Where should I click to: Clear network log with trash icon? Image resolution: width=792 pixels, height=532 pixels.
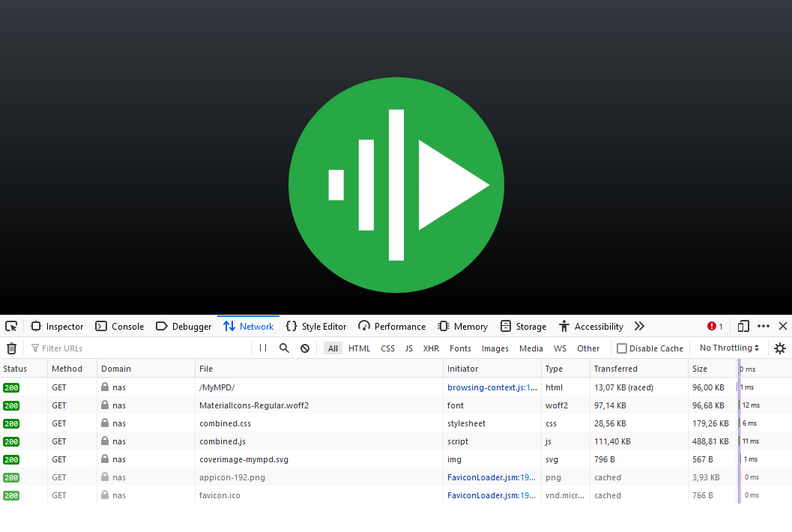pyautogui.click(x=12, y=348)
